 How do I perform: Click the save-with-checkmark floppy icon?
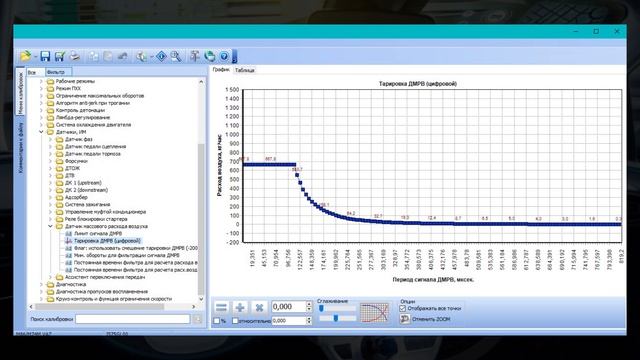(60, 56)
